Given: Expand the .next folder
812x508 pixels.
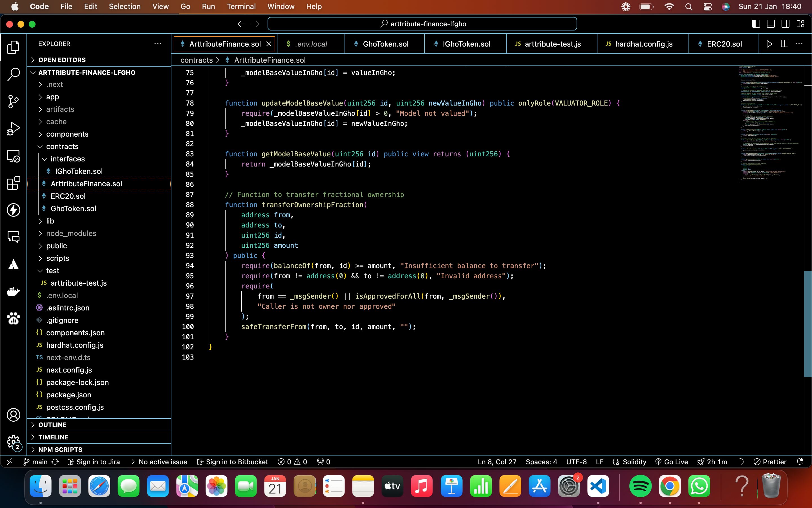Looking at the screenshot, I should point(99,85).
